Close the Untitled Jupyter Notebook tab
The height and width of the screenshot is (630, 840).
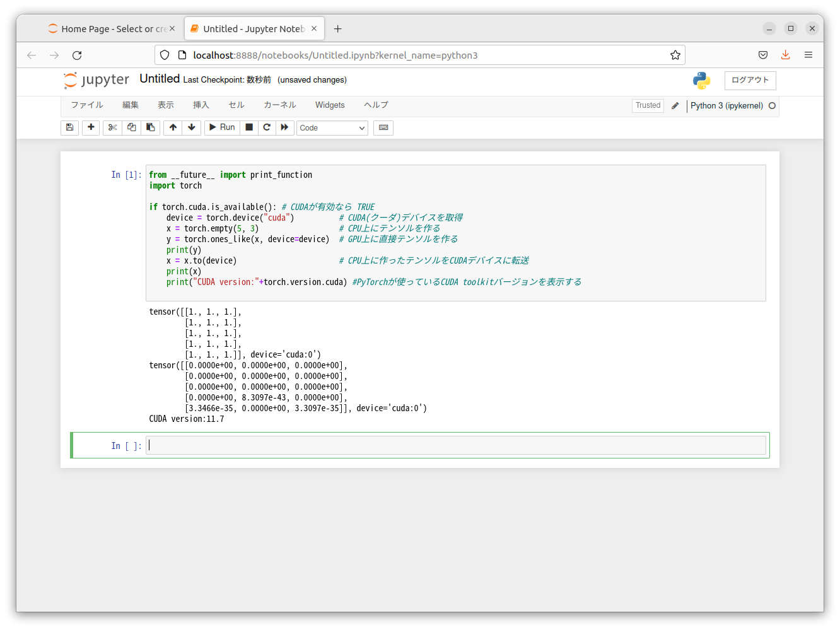click(314, 28)
